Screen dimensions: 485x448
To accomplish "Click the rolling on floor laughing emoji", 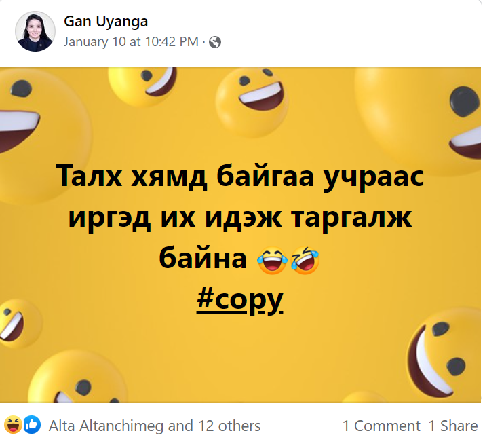I will 305,260.
